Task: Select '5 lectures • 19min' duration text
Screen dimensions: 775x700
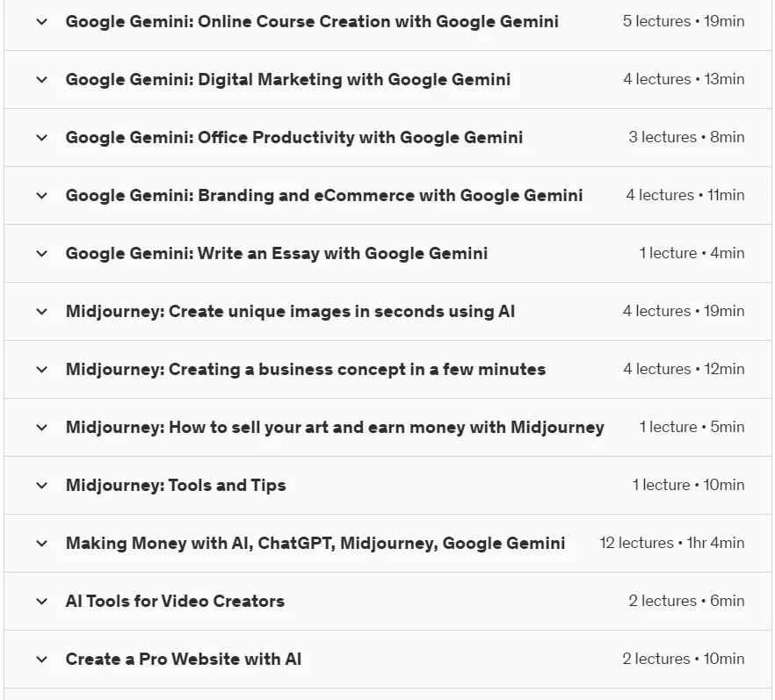Action: point(684,21)
